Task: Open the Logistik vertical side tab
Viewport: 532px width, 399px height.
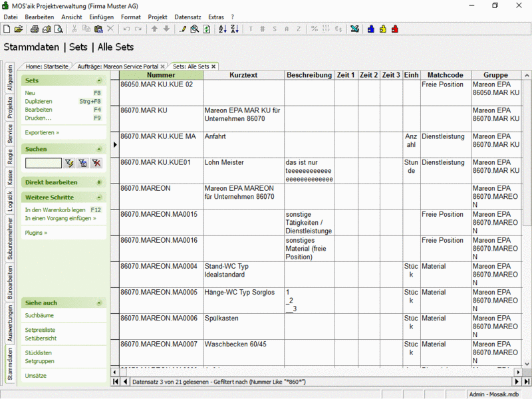Action: click(10, 201)
